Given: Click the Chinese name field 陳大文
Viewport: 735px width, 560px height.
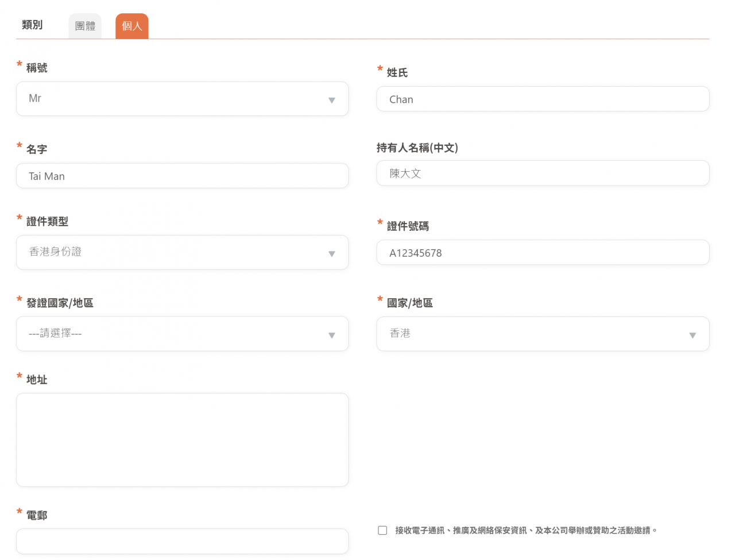Looking at the screenshot, I should coord(543,173).
